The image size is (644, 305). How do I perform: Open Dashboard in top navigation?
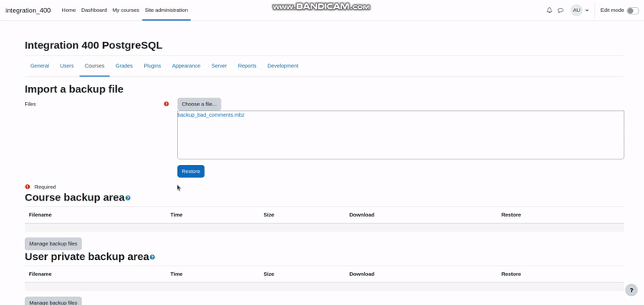pyautogui.click(x=94, y=10)
